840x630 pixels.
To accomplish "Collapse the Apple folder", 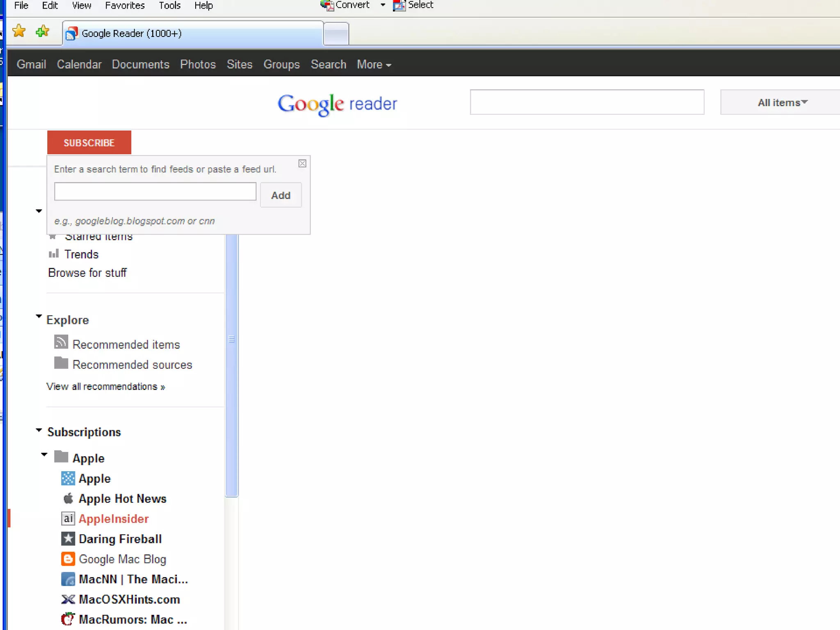I will click(44, 455).
